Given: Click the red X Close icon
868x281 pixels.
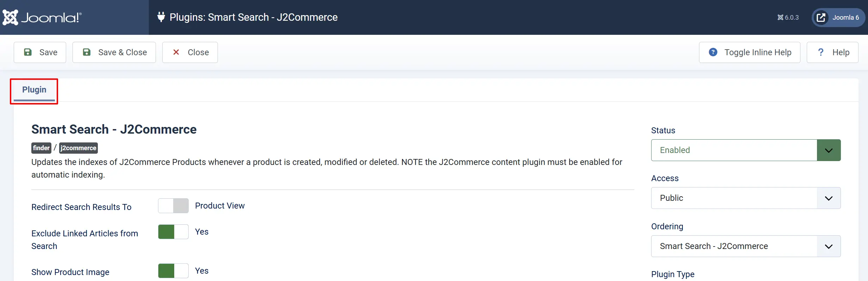Looking at the screenshot, I should (176, 52).
